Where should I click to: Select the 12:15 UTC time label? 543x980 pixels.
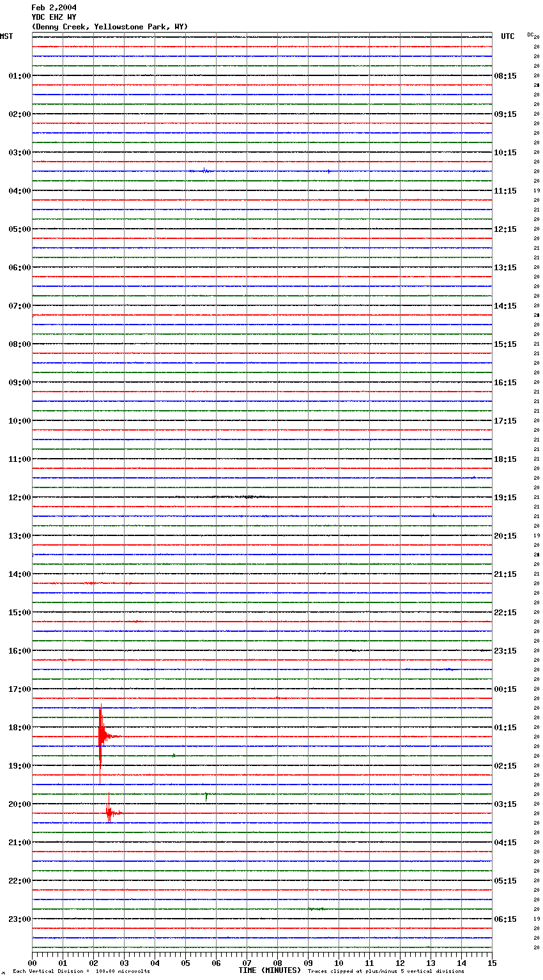[x=505, y=229]
